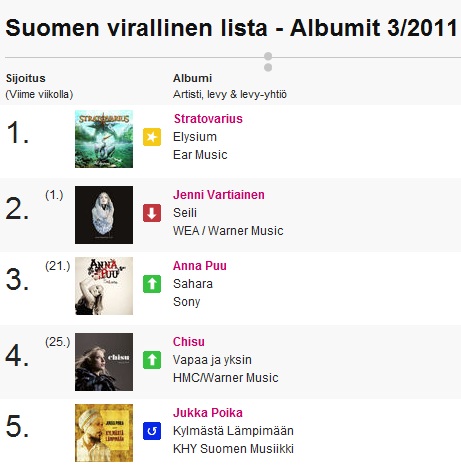Image resolution: width=461 pixels, height=468 pixels.
Task: Open the Stratovarius artist link
Action: [208, 119]
